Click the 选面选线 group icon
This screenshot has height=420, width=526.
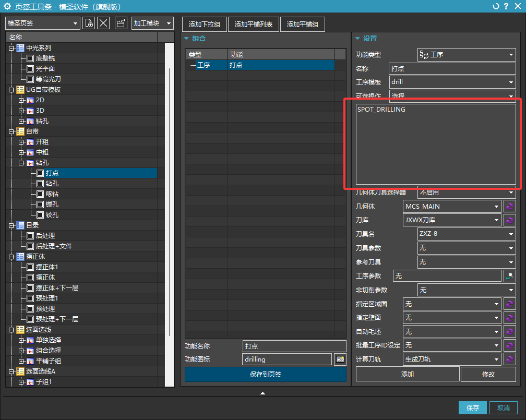(20, 330)
